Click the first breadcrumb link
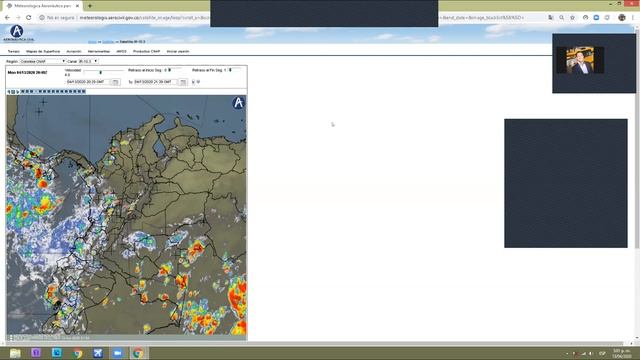 click(92, 42)
